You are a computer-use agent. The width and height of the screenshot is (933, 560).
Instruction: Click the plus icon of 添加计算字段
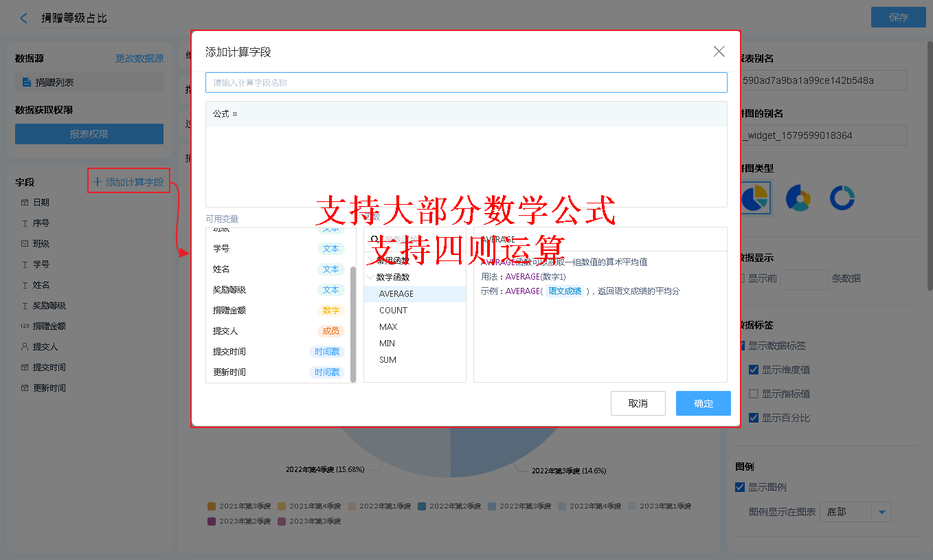coord(97,182)
